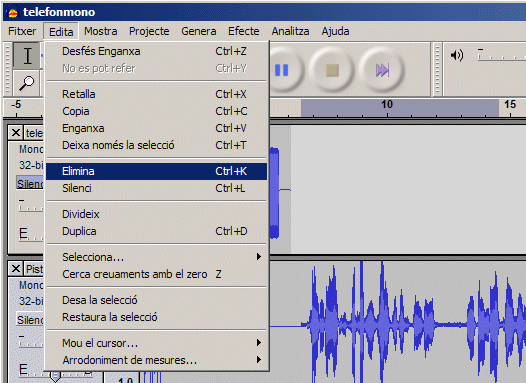Screen dimensions: 526x383
Task: Toggle the Silenci mute on first track
Action: (x=30, y=183)
